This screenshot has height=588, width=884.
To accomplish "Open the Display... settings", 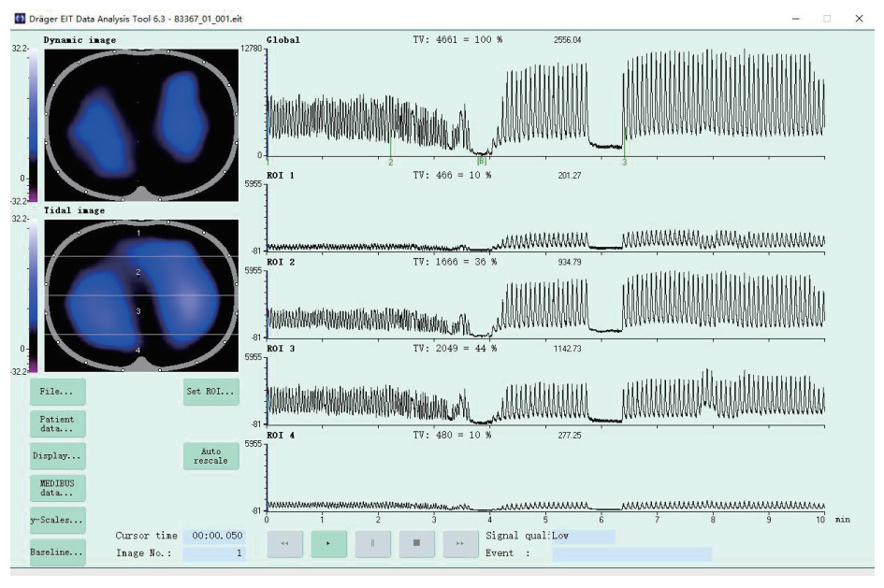I will pos(57,455).
